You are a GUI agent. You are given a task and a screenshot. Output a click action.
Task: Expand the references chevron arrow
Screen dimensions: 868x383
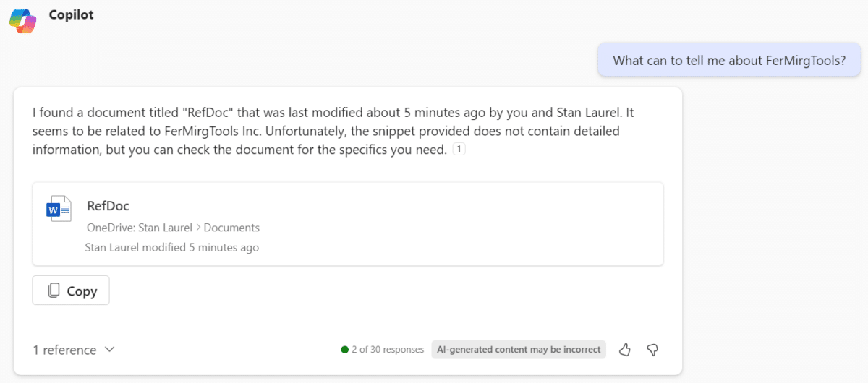tap(109, 350)
